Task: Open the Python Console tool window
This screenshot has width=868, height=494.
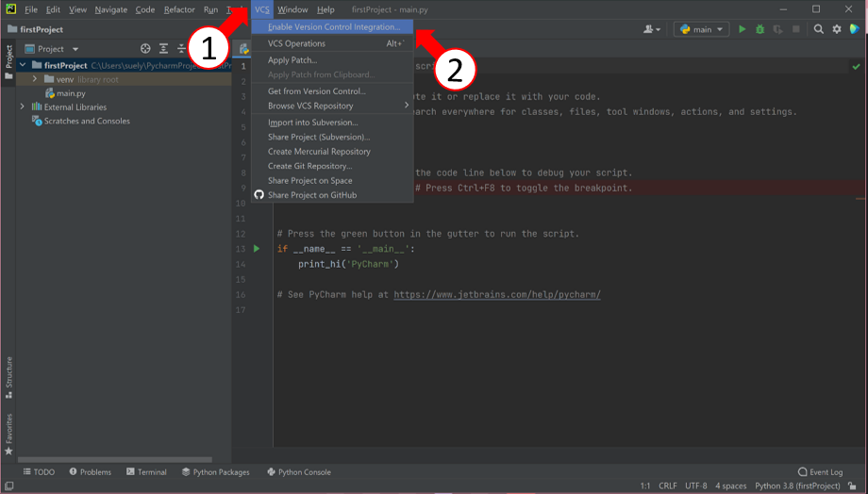Action: (299, 472)
